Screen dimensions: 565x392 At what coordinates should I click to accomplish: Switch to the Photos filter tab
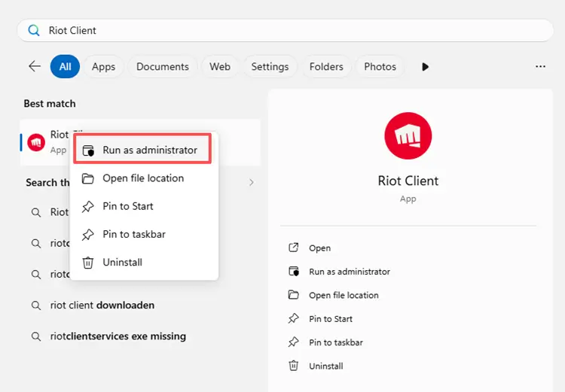click(380, 67)
